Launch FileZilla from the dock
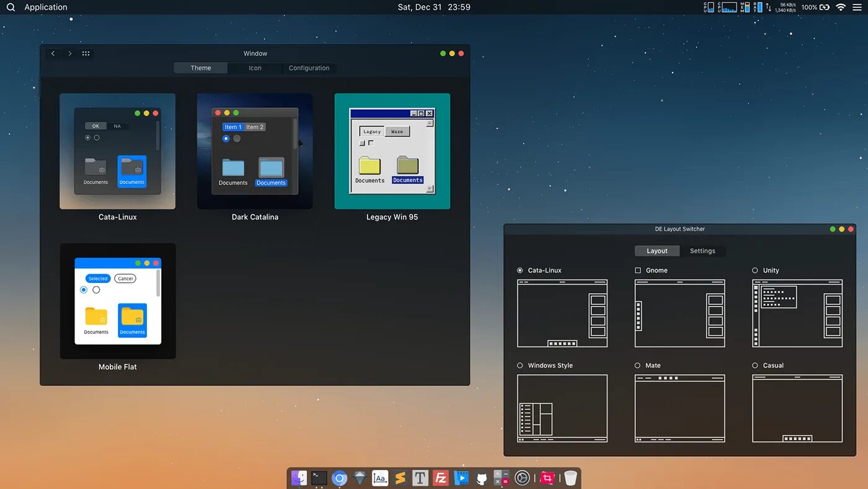Image resolution: width=868 pixels, height=489 pixels. (441, 478)
